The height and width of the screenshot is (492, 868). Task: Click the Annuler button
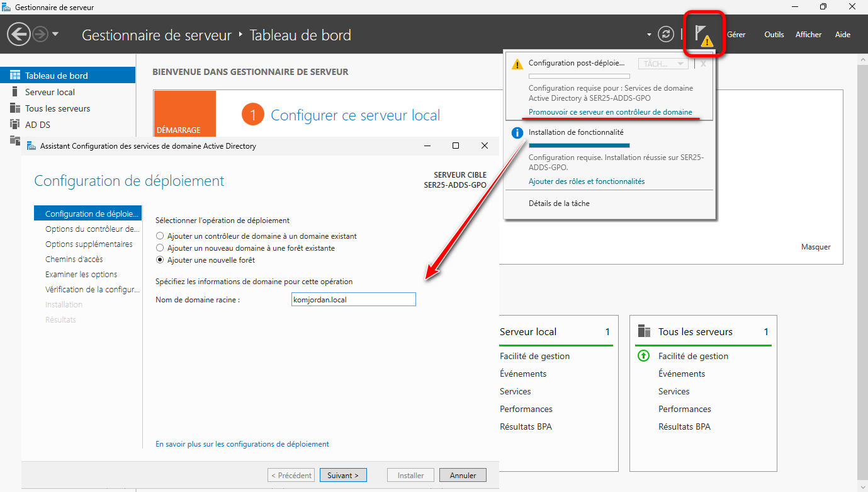click(463, 476)
